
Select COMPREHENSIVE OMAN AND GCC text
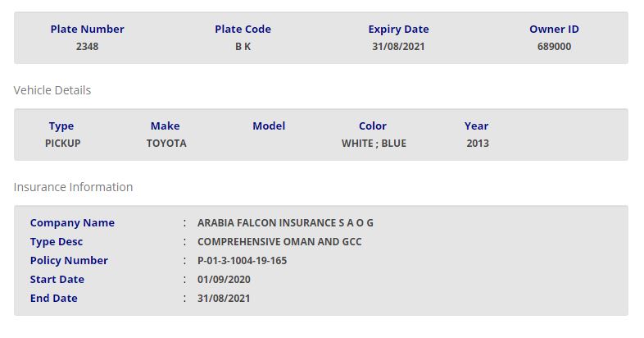pos(279,242)
